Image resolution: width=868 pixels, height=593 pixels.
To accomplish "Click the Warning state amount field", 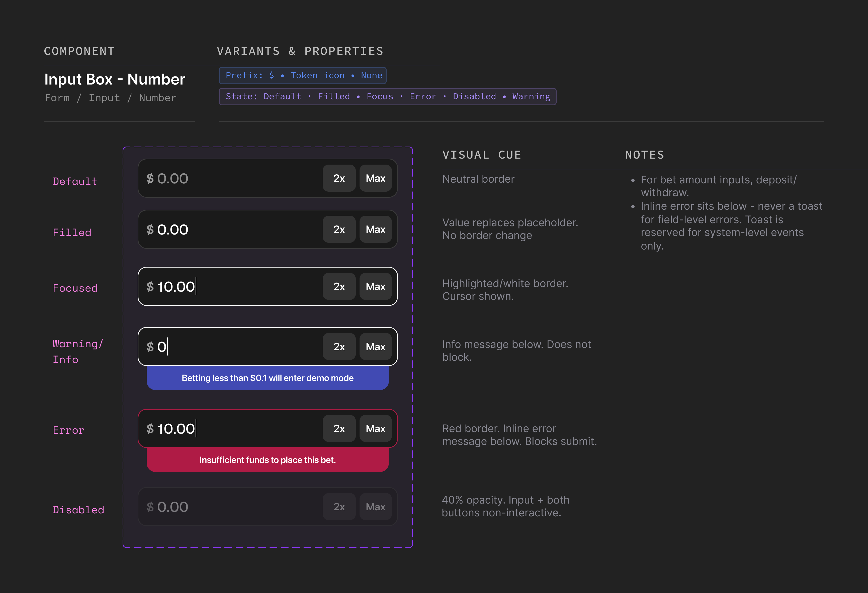I will click(x=232, y=347).
